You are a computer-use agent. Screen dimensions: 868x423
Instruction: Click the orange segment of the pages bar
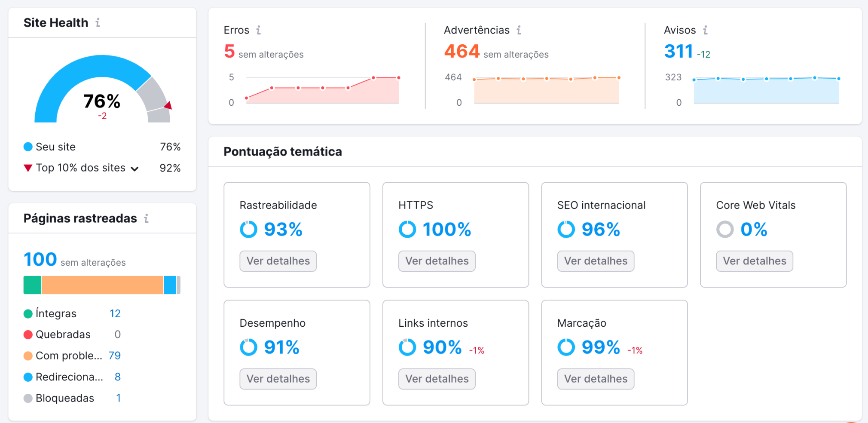(102, 285)
